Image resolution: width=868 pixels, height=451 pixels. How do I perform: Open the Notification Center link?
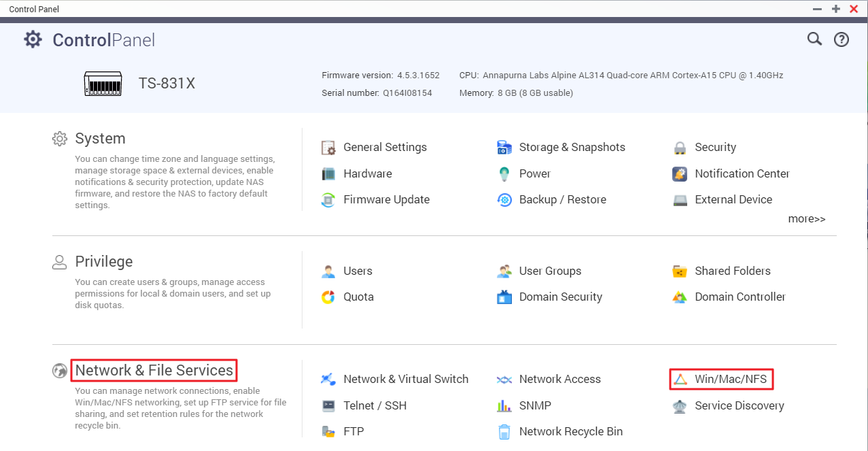742,174
